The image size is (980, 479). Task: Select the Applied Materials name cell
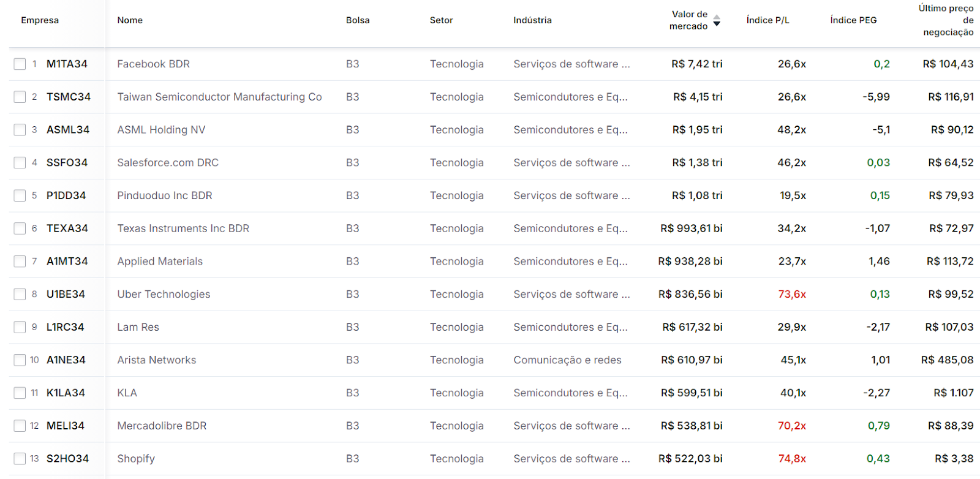(160, 261)
